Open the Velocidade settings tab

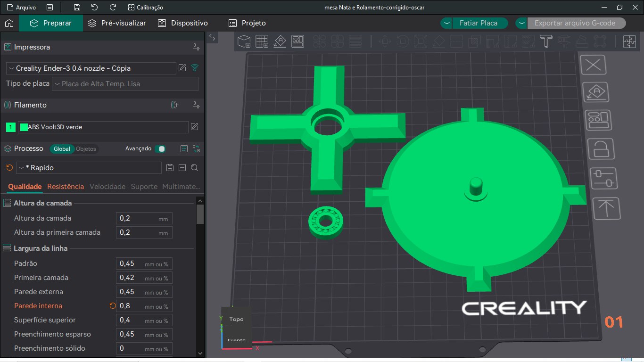pyautogui.click(x=107, y=187)
